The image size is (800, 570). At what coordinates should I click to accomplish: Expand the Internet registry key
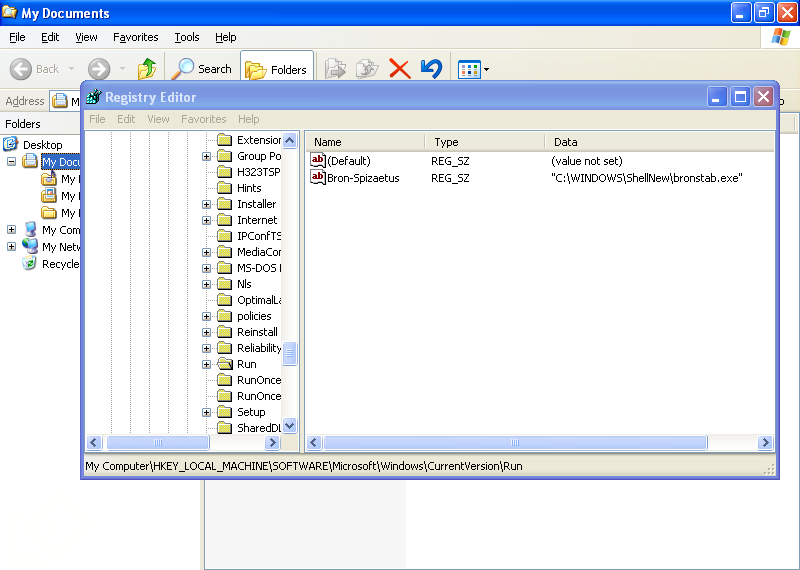pyautogui.click(x=206, y=220)
